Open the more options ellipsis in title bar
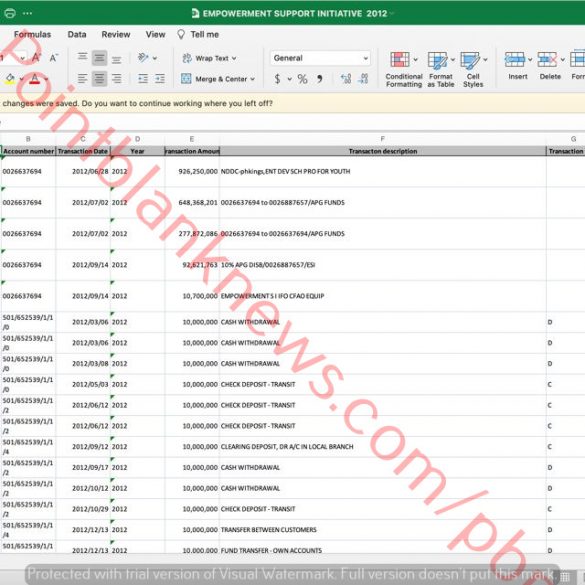 27,13
